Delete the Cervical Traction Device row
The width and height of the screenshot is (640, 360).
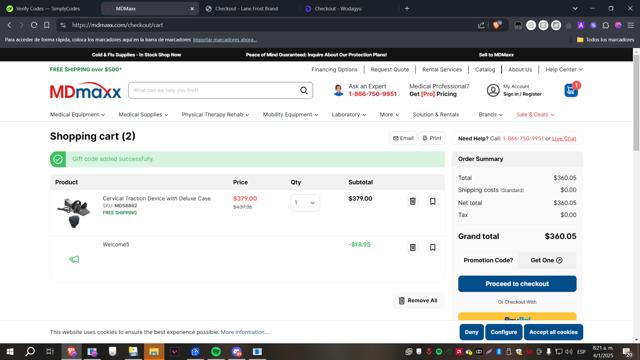413,201
